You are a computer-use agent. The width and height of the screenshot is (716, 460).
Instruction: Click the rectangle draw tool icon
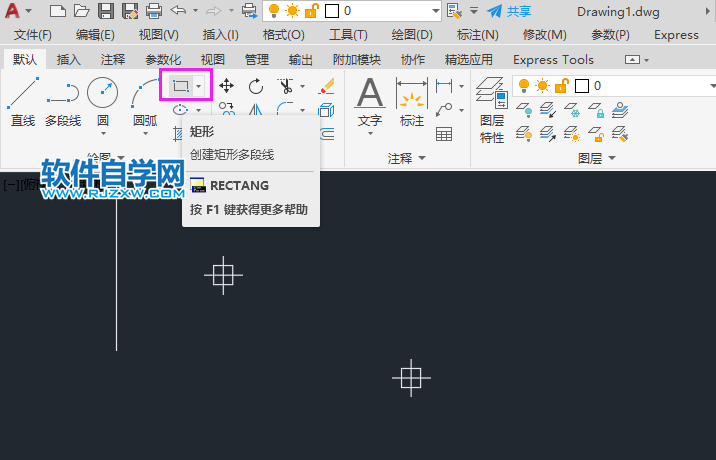181,85
